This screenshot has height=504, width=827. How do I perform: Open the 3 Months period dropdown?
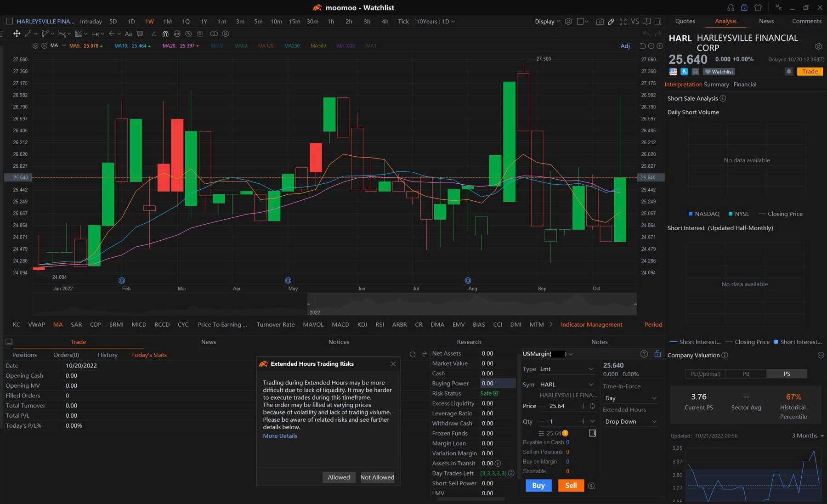[x=808, y=436]
